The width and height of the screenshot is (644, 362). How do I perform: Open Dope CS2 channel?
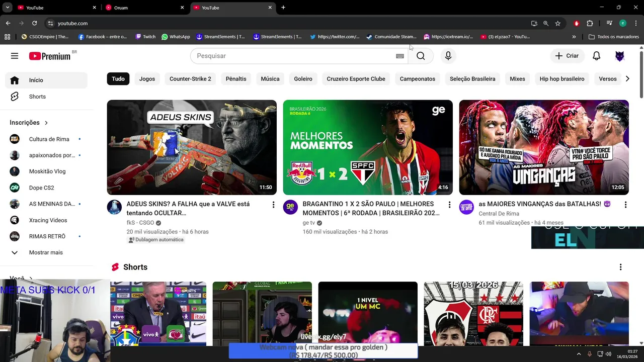[x=46, y=188]
